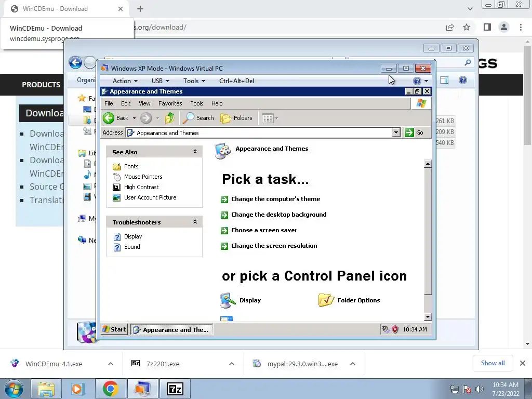Click the volume speaker tray icon

(480, 389)
